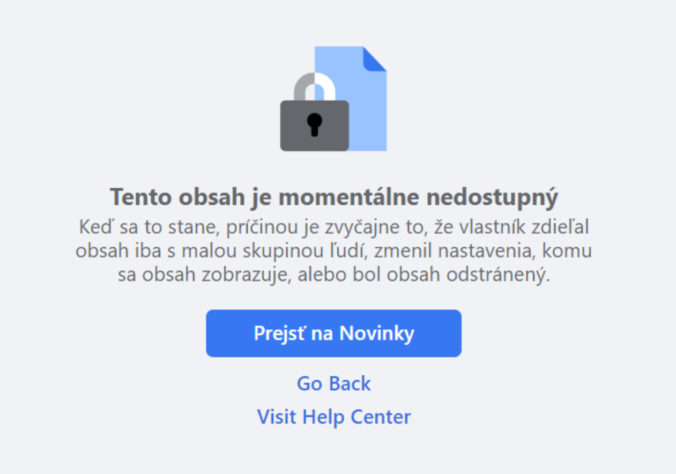
Task: Open the Visit Help Center link
Action: click(x=333, y=416)
